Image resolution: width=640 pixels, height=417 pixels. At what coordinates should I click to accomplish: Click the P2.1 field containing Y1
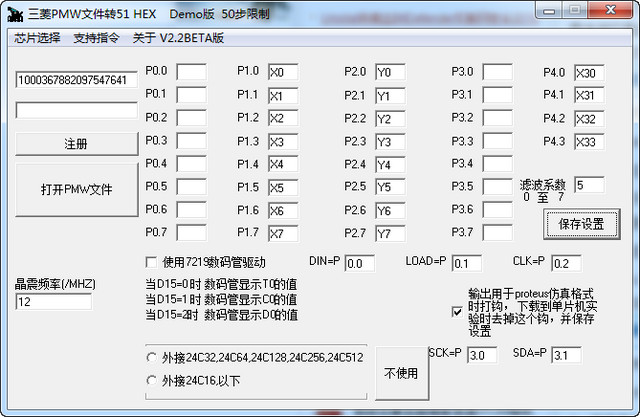(x=391, y=95)
